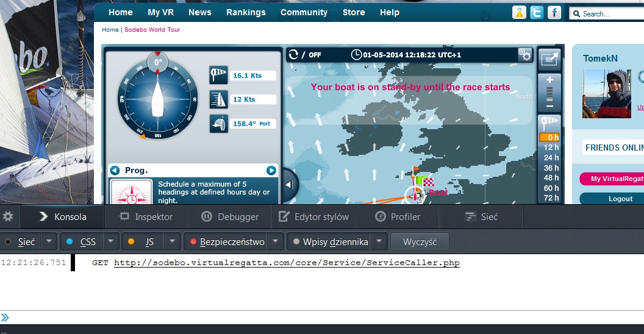Toggle the Wpisy dziennika filter
This screenshot has width=644, height=334.
point(330,242)
